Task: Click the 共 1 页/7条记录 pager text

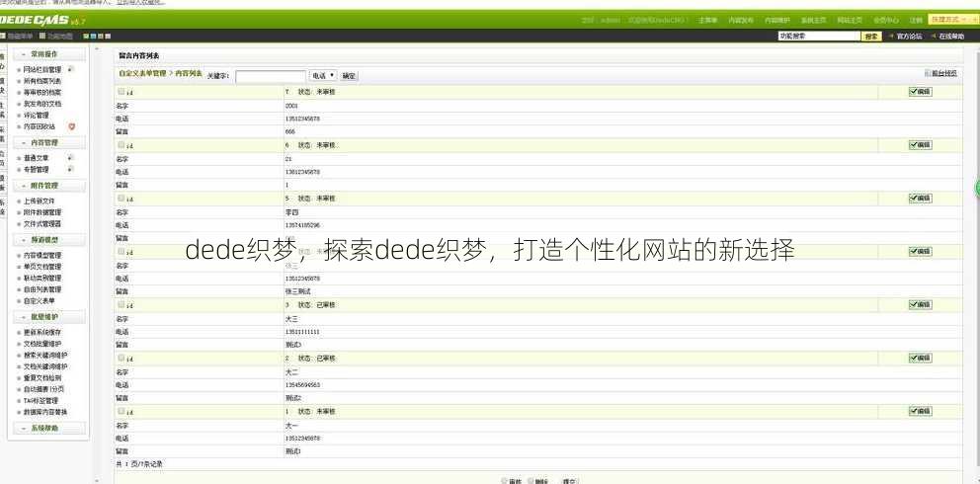Action: (x=140, y=464)
